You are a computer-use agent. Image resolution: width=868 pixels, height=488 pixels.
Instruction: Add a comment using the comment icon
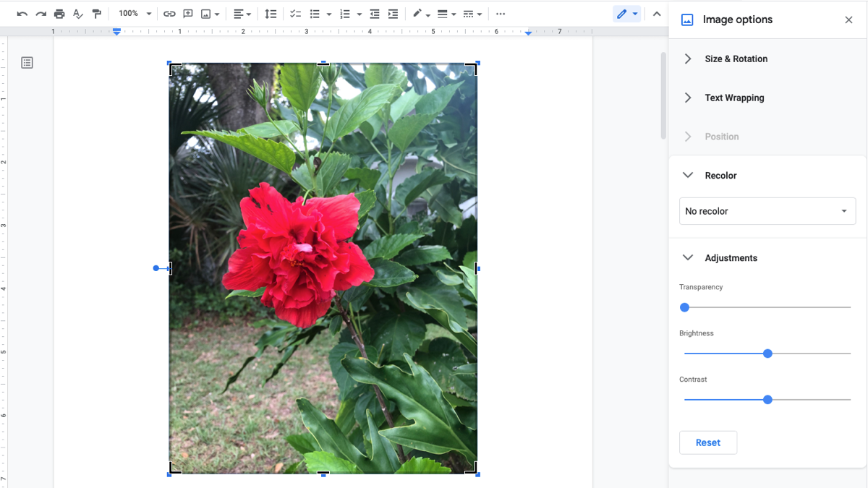(x=188, y=13)
